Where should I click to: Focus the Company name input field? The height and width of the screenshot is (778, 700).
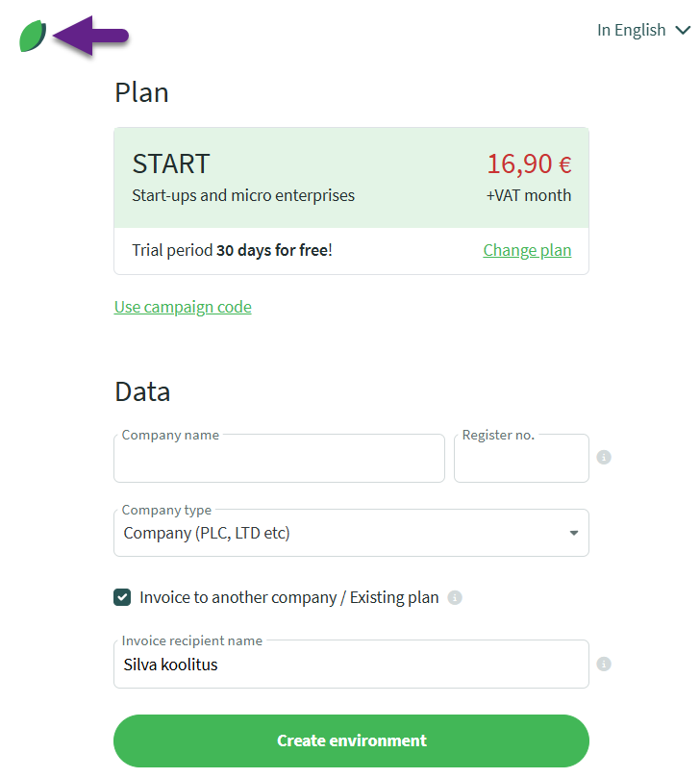(x=279, y=461)
